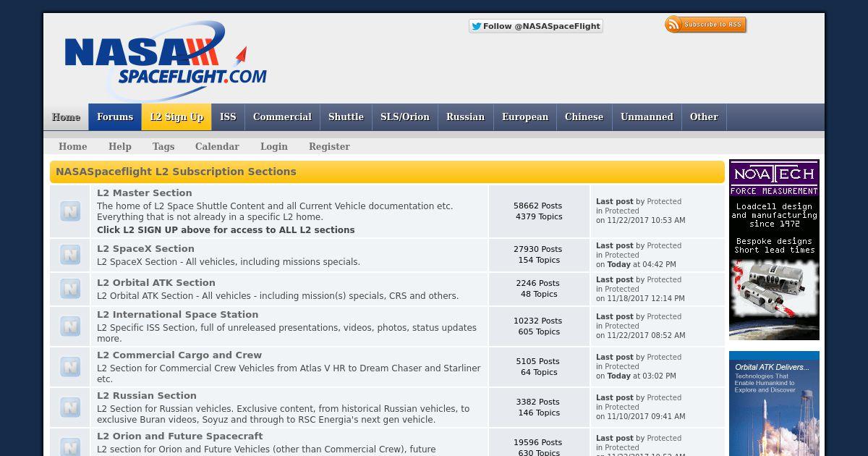Click the L2 Russian Section board icon

tap(70, 408)
